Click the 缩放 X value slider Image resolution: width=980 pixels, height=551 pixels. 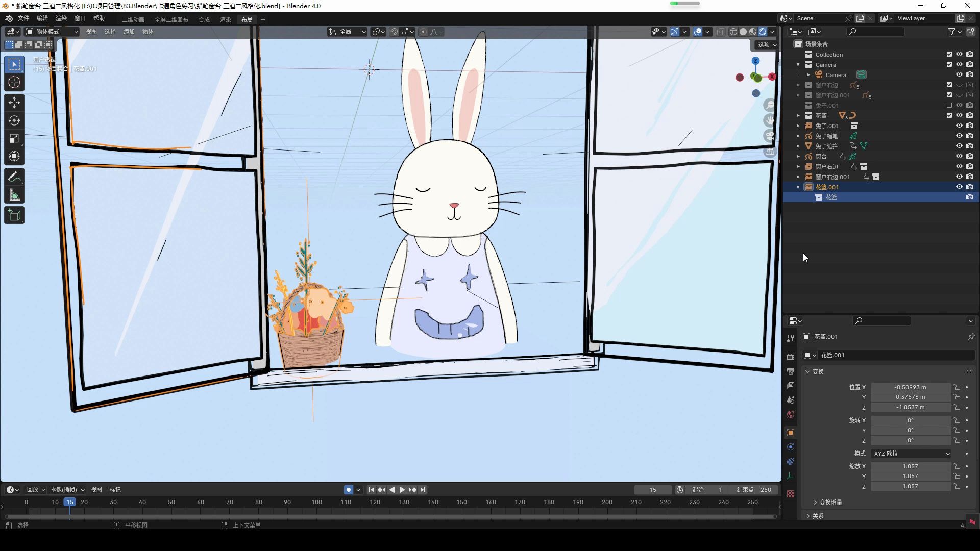911,466
